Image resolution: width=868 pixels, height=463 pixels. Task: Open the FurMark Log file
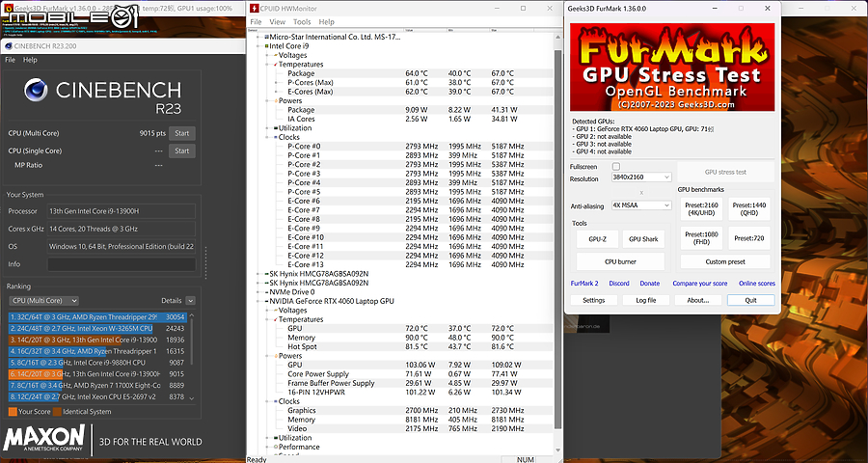tap(645, 300)
